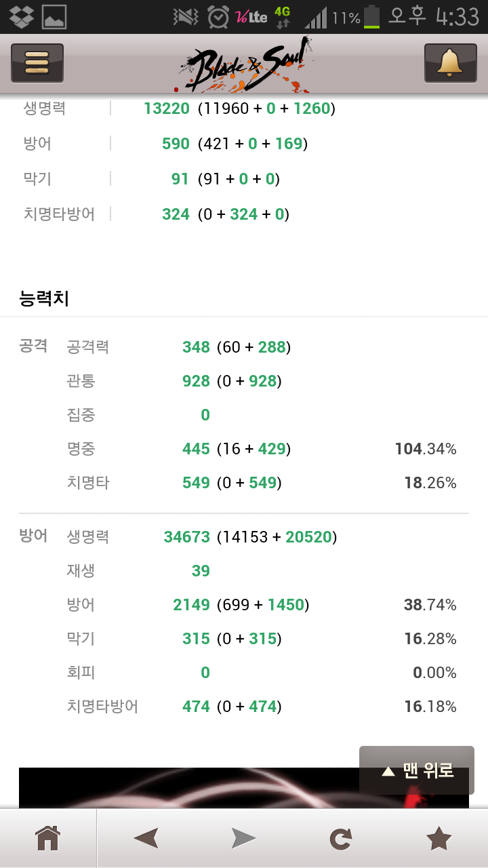Screen dimensions: 488x868
Task: Tap the Blade & Soul logo
Action: 247,64
